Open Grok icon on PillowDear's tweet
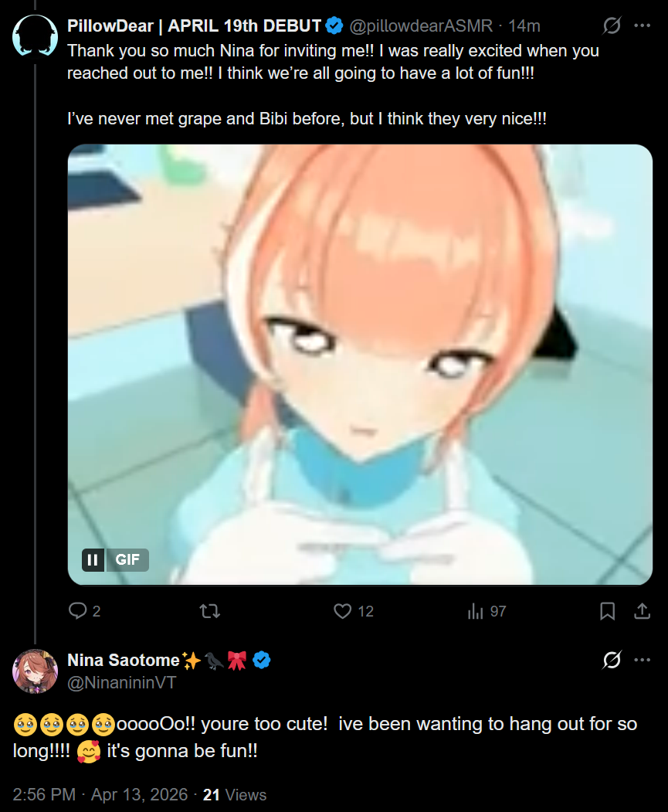Screen dimensions: 668x812 pyautogui.click(x=612, y=25)
